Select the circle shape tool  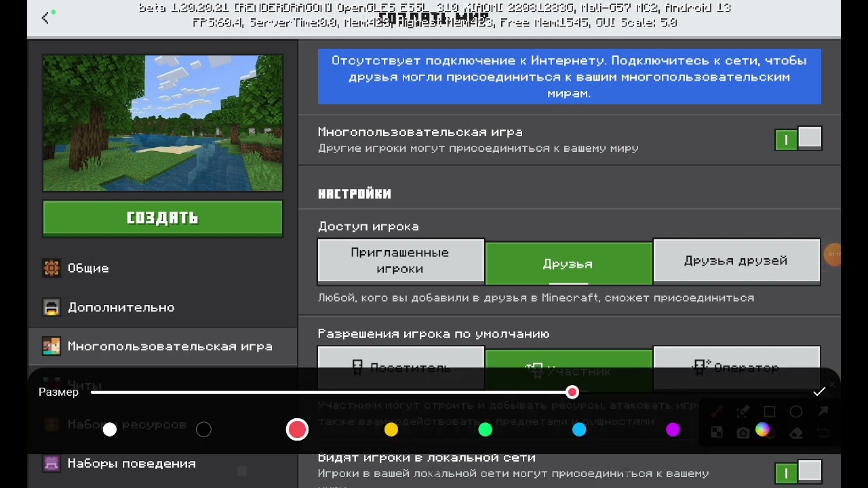pos(796,411)
